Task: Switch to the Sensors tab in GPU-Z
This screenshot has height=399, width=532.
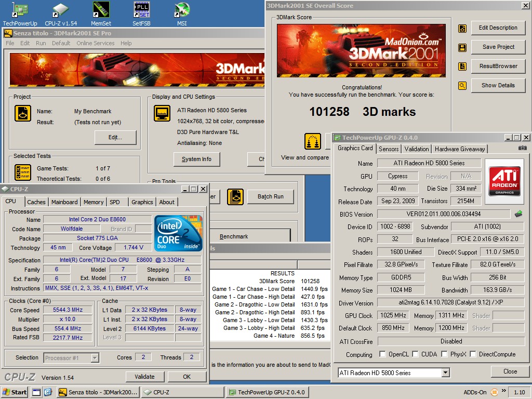Action: click(389, 149)
